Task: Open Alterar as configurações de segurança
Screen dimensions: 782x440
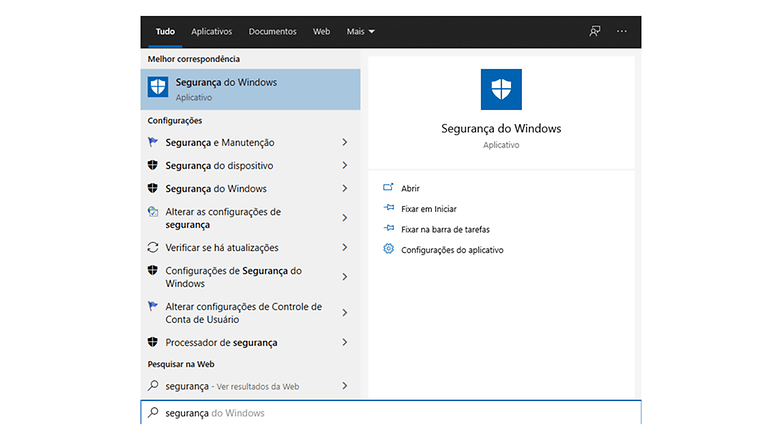Action: click(223, 218)
